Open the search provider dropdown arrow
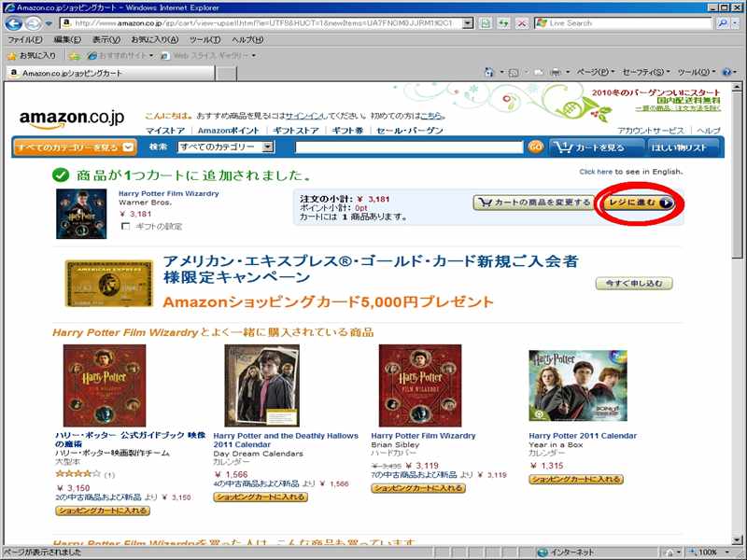The image size is (747, 560). (737, 22)
